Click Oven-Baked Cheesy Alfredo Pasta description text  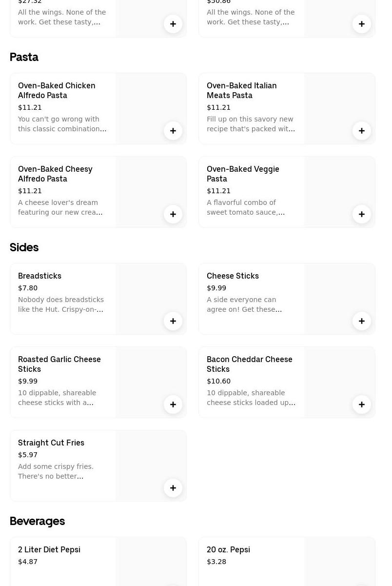(x=60, y=207)
